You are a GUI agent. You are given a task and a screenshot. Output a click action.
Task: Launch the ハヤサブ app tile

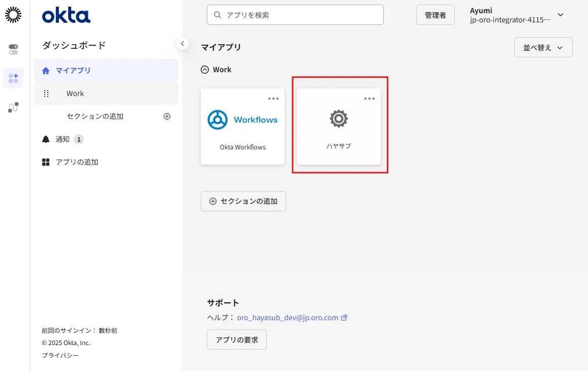pyautogui.click(x=338, y=127)
